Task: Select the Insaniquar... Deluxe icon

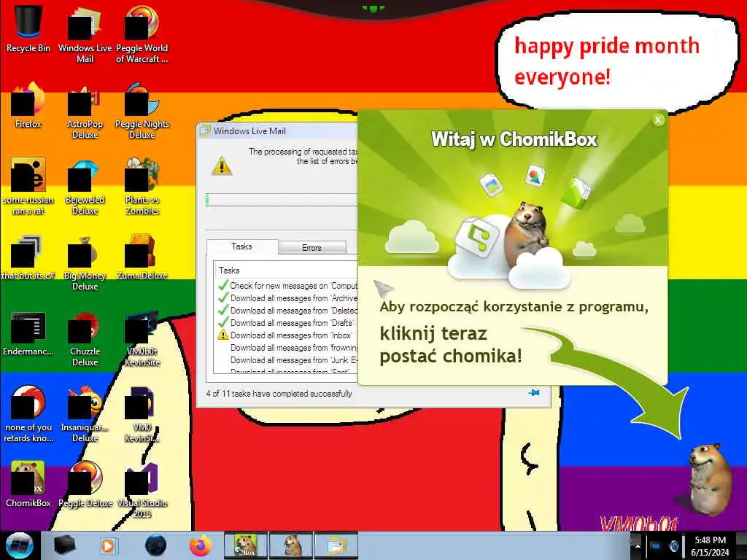Action: pos(85,414)
